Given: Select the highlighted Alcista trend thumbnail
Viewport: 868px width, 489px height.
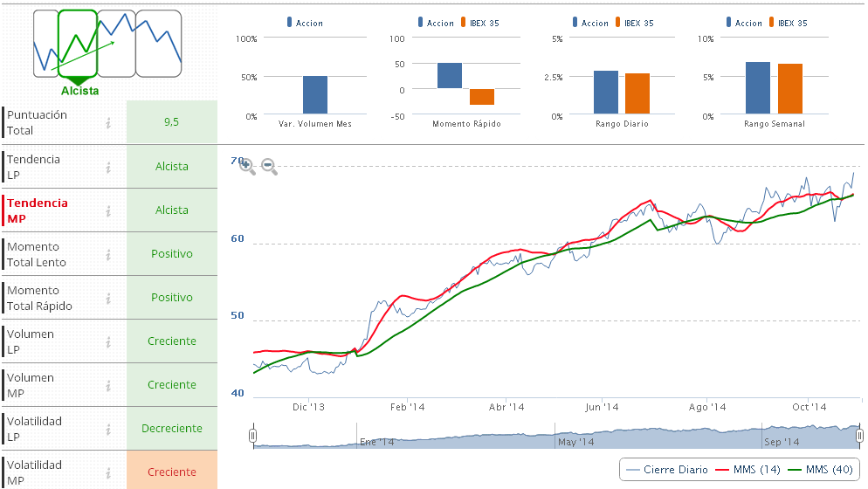Looking at the screenshot, I should click(78, 44).
